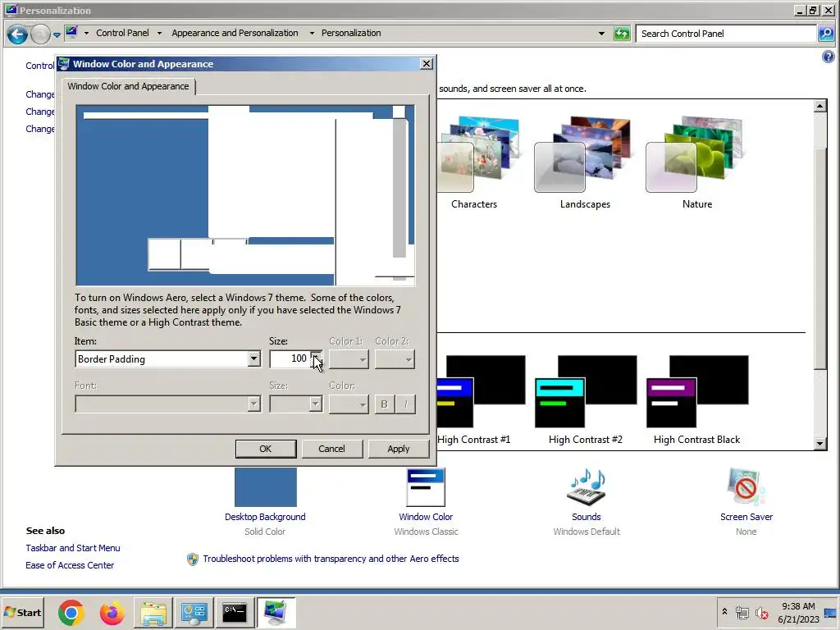Screen dimensions: 840x630
Task: Select the High Contrast Black theme
Action: (x=697, y=399)
